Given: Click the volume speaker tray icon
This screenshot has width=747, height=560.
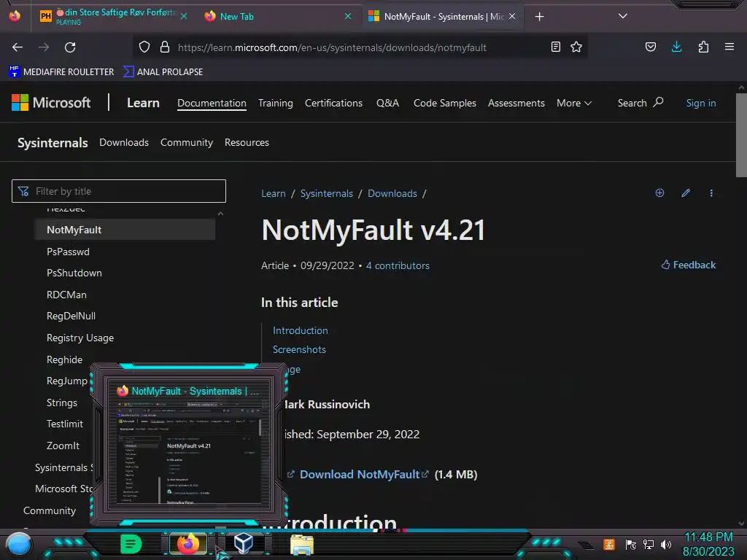Looking at the screenshot, I should click(x=666, y=544).
